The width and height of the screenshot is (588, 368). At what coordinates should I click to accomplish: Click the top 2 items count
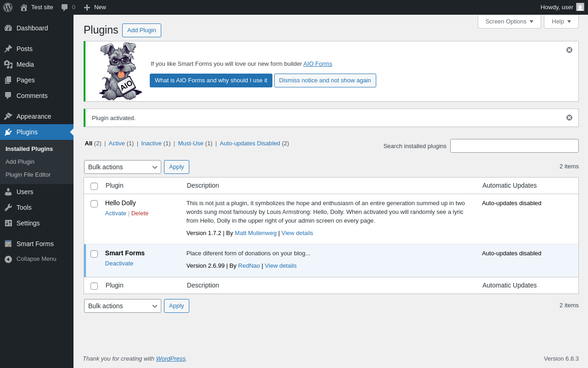(x=569, y=167)
